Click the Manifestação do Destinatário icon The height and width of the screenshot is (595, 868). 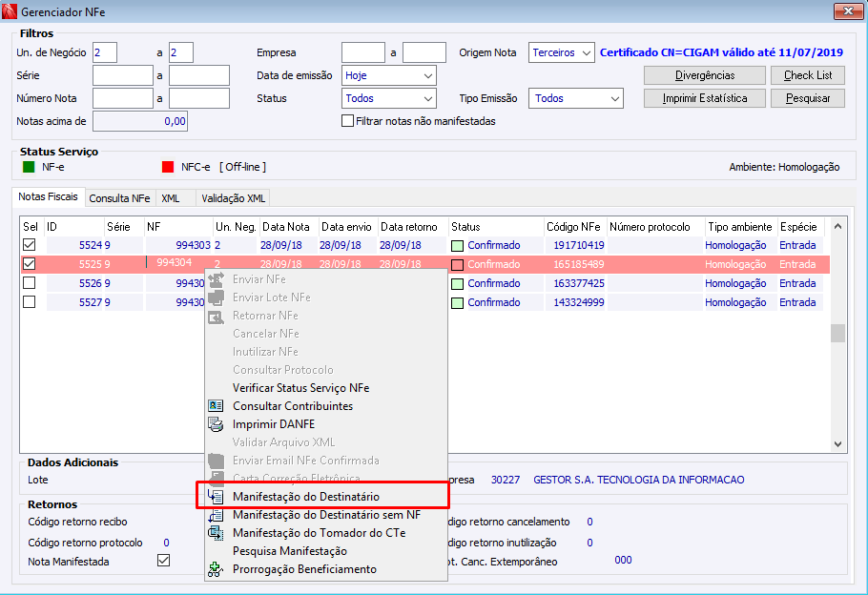216,497
